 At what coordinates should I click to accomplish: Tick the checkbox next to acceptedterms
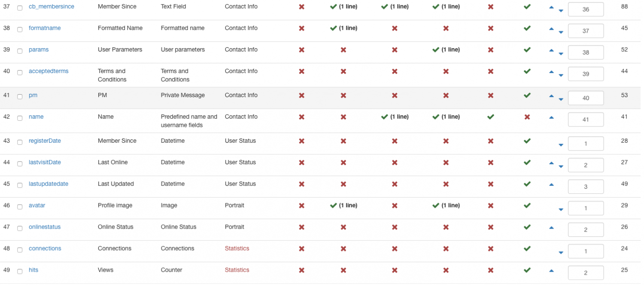pos(20,73)
